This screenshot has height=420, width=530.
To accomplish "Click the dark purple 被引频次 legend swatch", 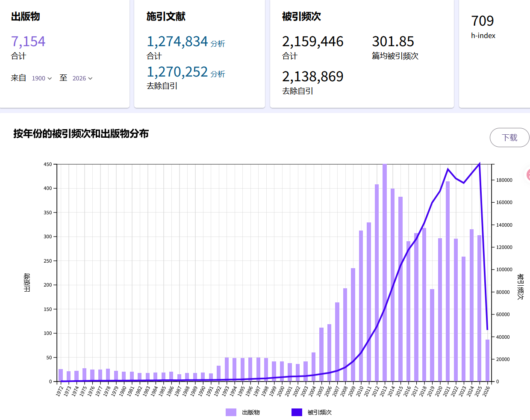I will (x=297, y=412).
